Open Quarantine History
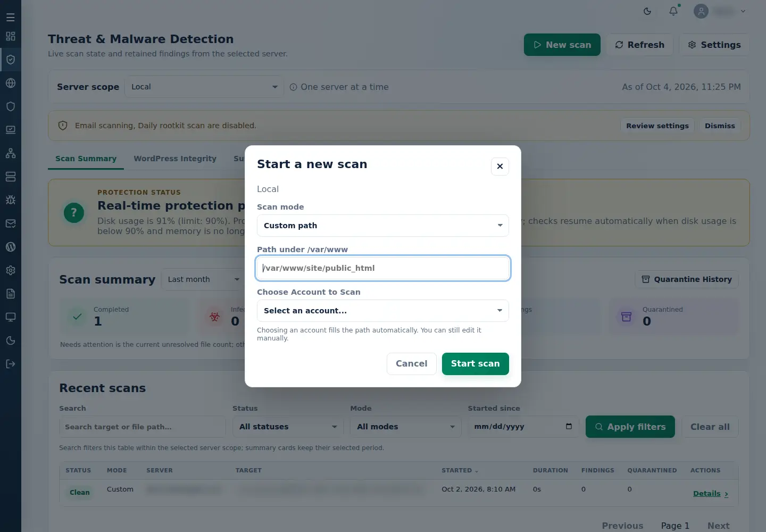 [x=687, y=279]
